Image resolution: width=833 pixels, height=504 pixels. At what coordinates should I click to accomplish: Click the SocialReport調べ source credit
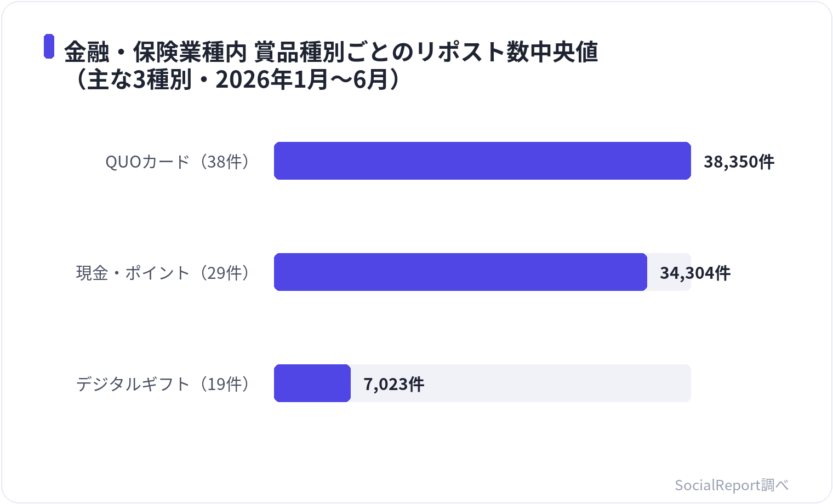tap(732, 485)
